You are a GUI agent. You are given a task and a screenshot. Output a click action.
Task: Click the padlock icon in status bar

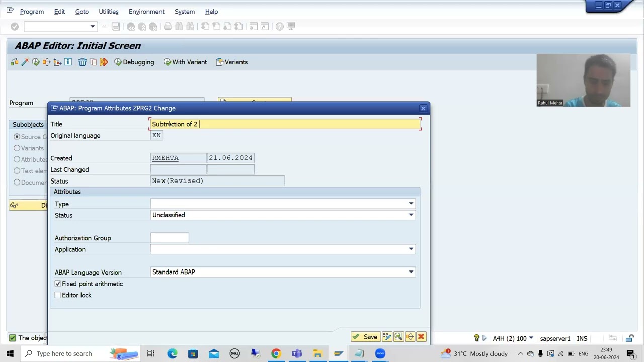click(630, 338)
